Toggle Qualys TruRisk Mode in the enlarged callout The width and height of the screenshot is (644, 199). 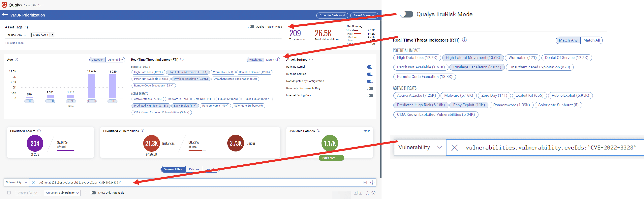(406, 14)
